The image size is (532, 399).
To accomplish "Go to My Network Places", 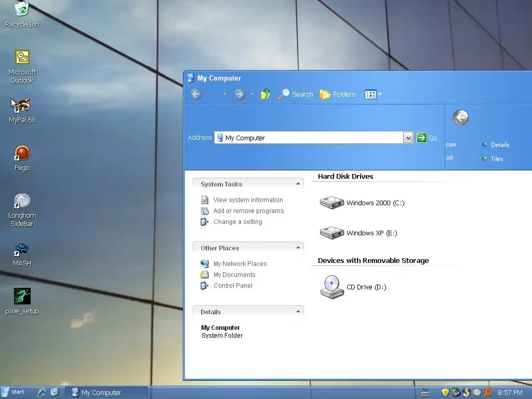I will click(x=240, y=263).
